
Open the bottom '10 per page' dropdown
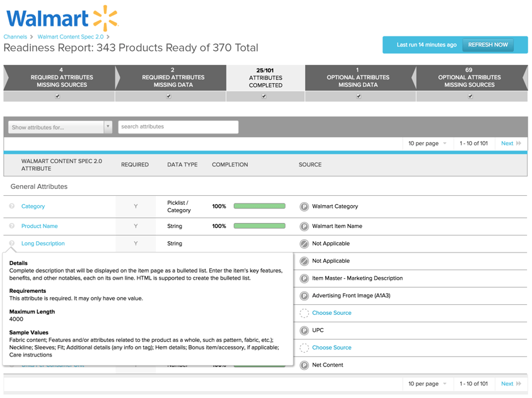pos(427,384)
